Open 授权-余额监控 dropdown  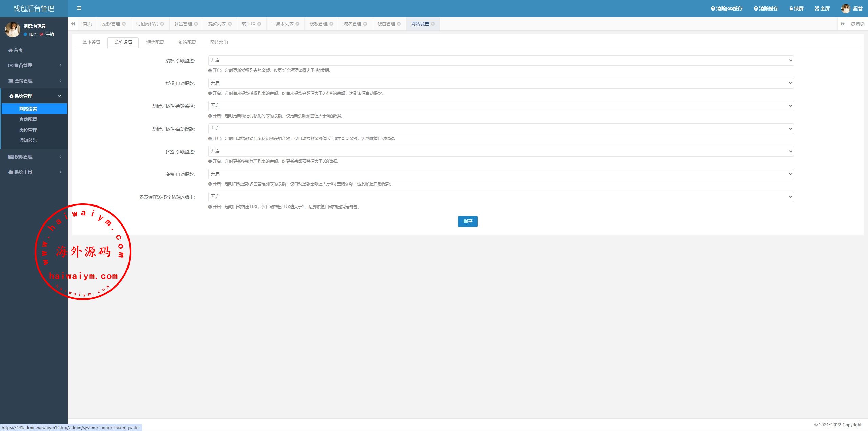500,60
